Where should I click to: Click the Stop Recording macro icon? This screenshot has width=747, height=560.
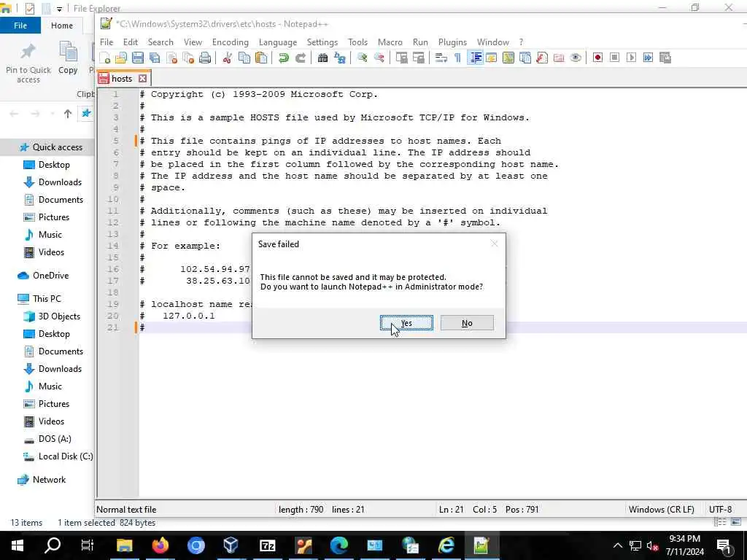click(614, 58)
